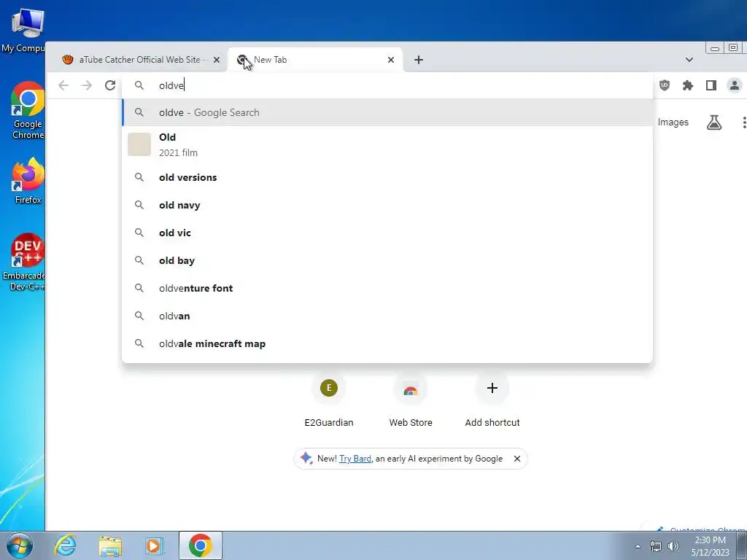747x560 pixels.
Task: Switch to aTube Catcher Official Web Site tab
Action: pos(136,60)
